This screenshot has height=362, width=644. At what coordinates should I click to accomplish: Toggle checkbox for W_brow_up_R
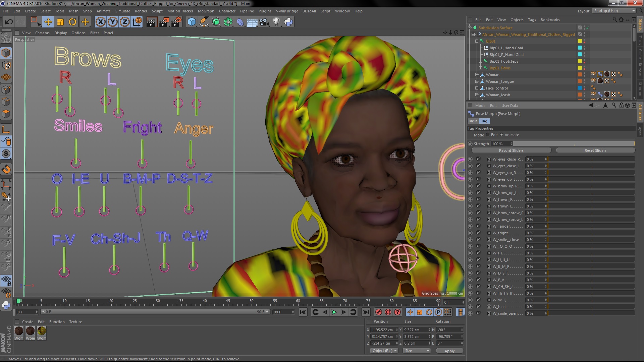point(478,186)
